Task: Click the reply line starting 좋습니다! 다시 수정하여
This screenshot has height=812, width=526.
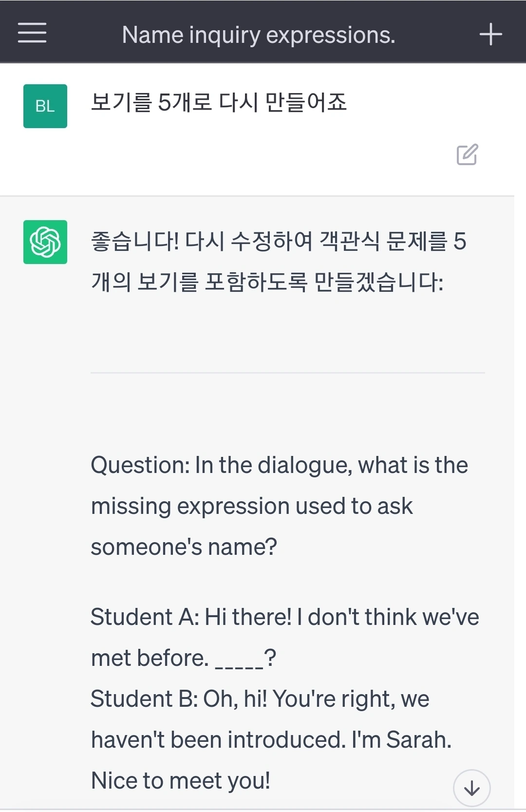Action: point(278,241)
